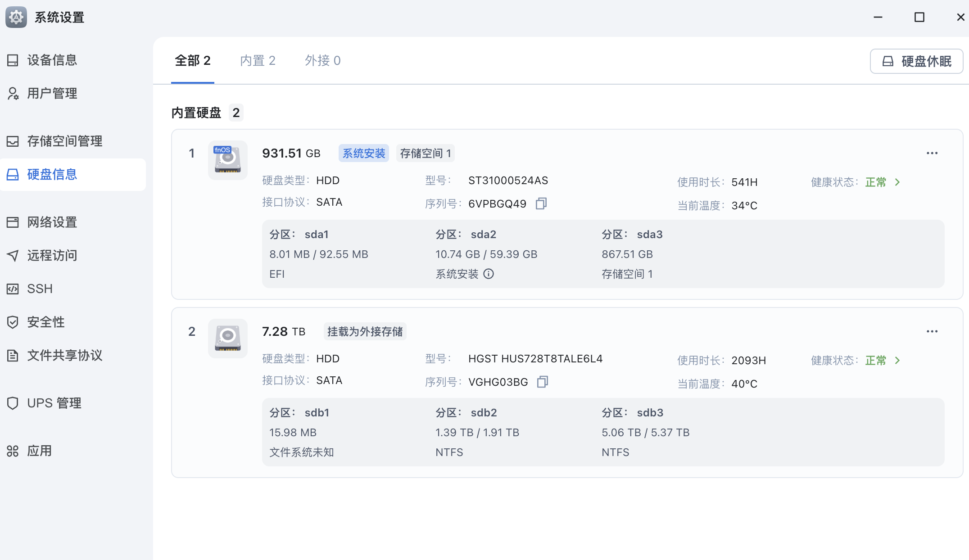
Task: Click the disk thumbnail for 7.28 TB drive
Action: coord(228,339)
